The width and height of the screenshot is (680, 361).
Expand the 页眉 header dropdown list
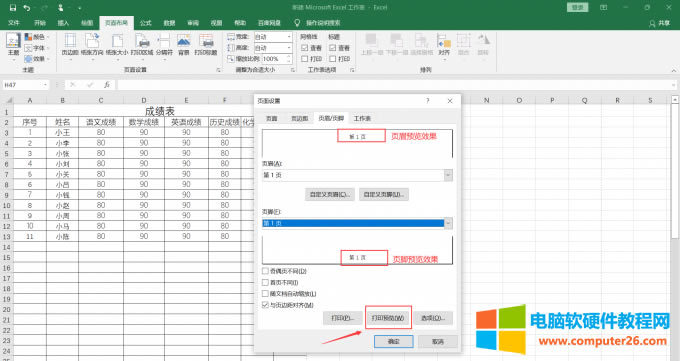pos(448,175)
